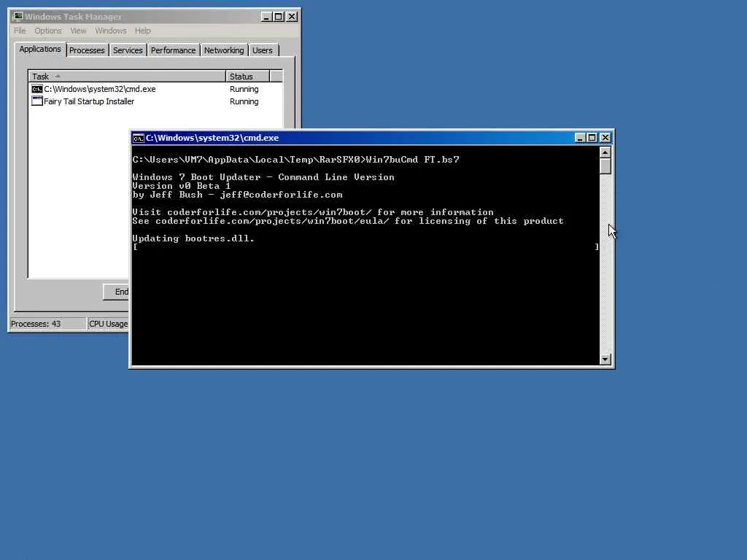Sort the list by Task column header
Screen dimensions: 747x560
127,76
